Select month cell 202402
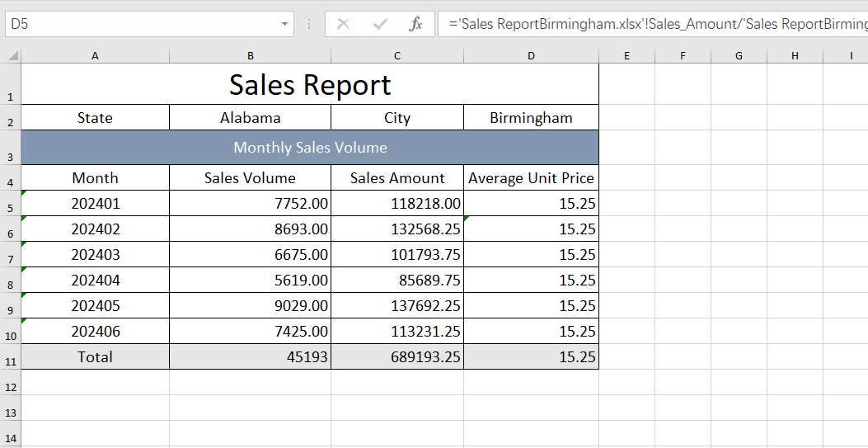The width and height of the screenshot is (868, 448). tap(96, 229)
